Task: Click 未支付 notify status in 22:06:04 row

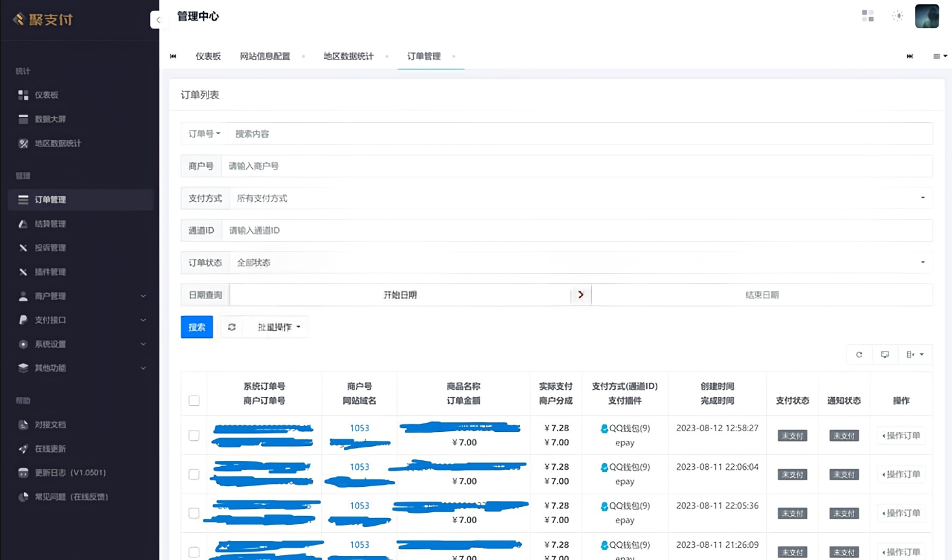Action: coord(844,475)
